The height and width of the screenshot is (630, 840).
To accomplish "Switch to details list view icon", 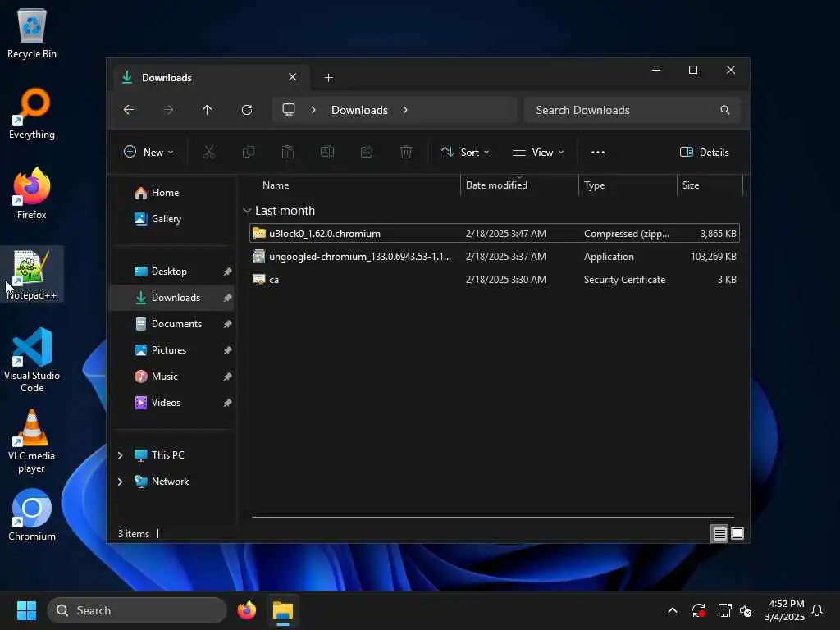I will 719,533.
